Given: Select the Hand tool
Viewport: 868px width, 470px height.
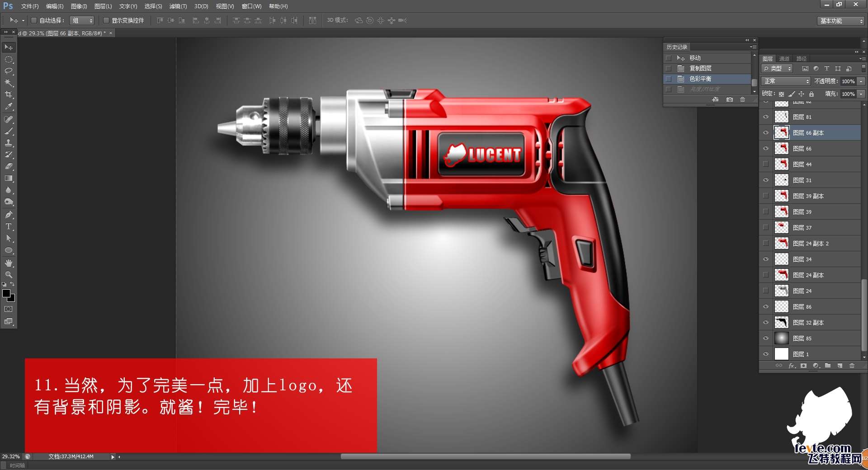Looking at the screenshot, I should 9,263.
